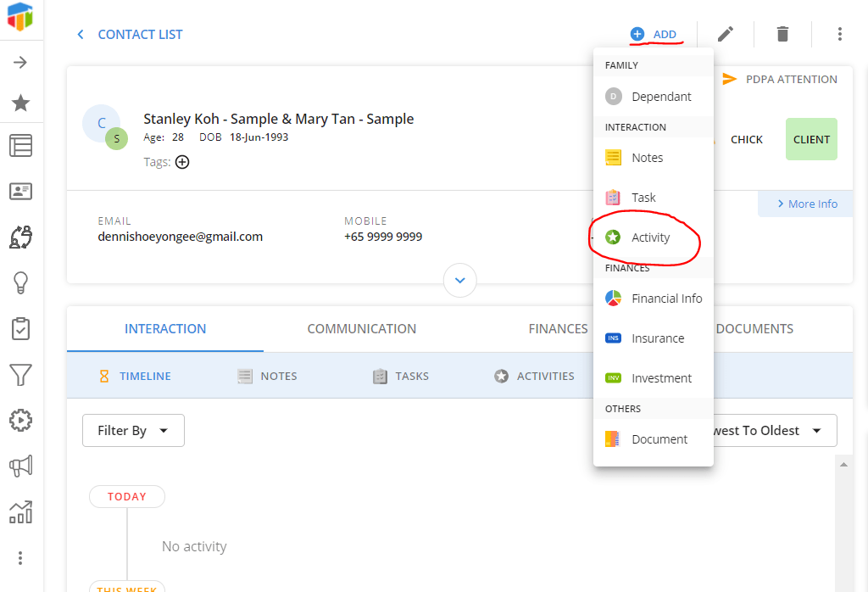Open the Favorites star icon in sidebar
The height and width of the screenshot is (592, 868).
(21, 103)
